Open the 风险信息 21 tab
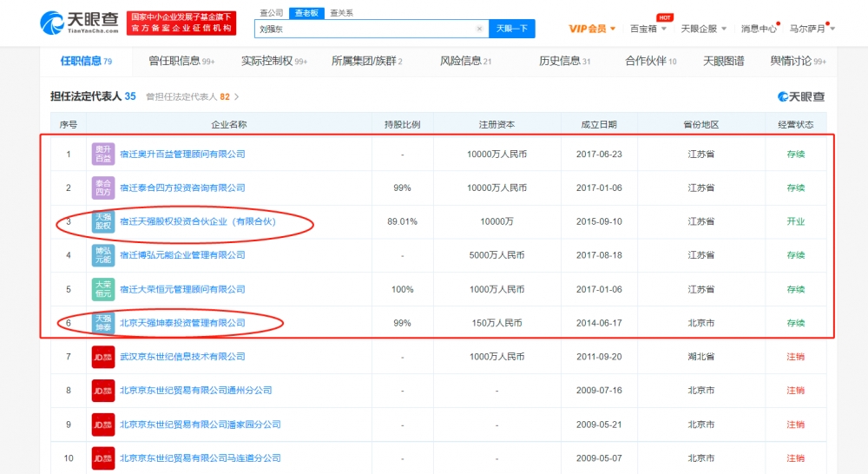 pos(465,61)
